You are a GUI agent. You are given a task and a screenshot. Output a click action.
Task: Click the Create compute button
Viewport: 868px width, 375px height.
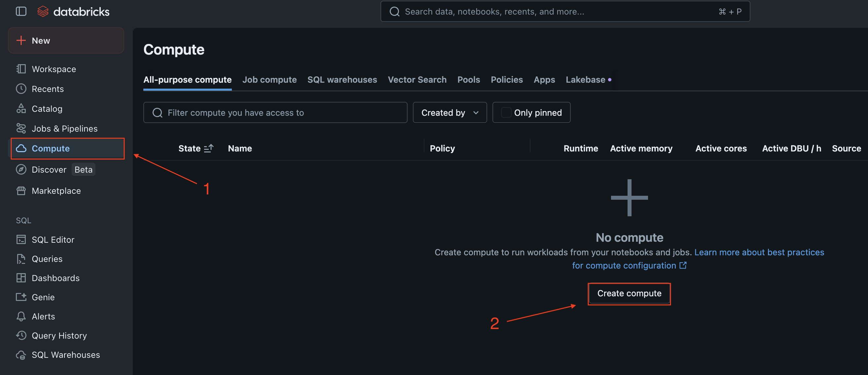click(x=629, y=293)
